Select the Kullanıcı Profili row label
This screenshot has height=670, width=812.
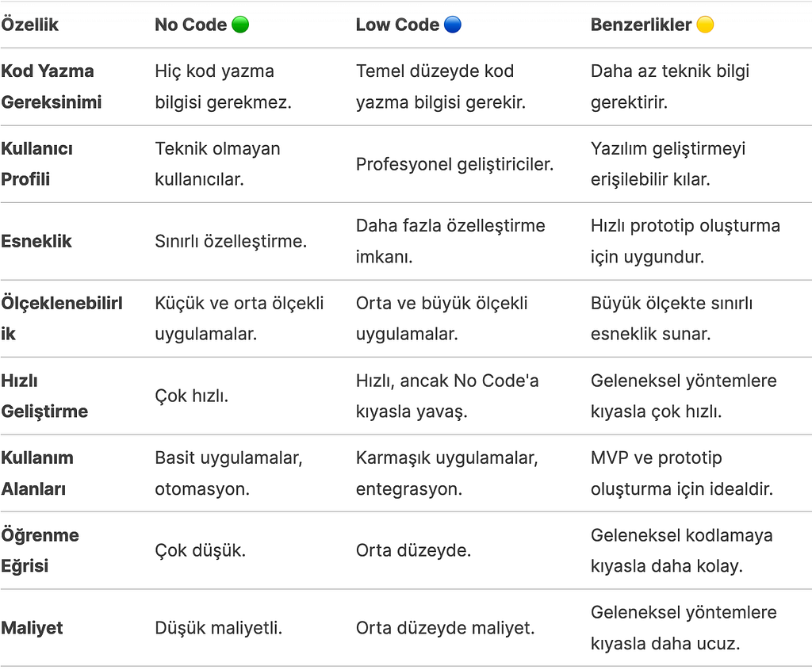[x=36, y=163]
